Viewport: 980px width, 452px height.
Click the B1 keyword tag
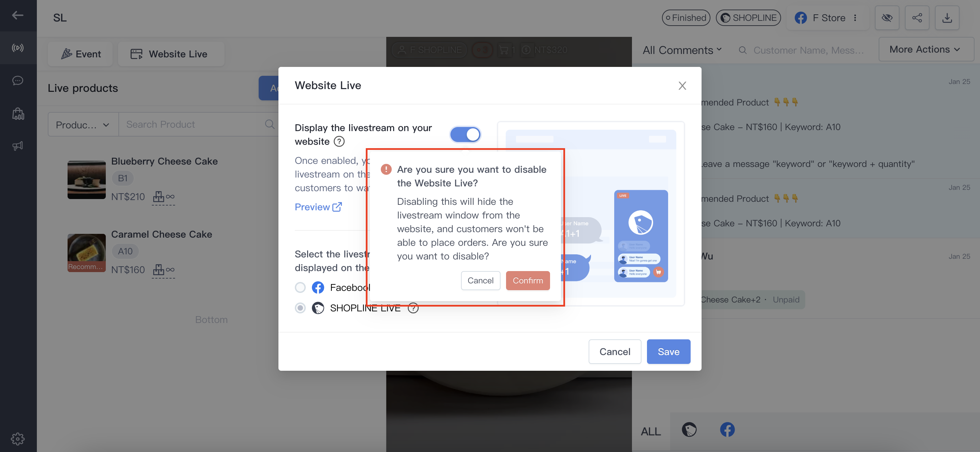click(x=122, y=178)
